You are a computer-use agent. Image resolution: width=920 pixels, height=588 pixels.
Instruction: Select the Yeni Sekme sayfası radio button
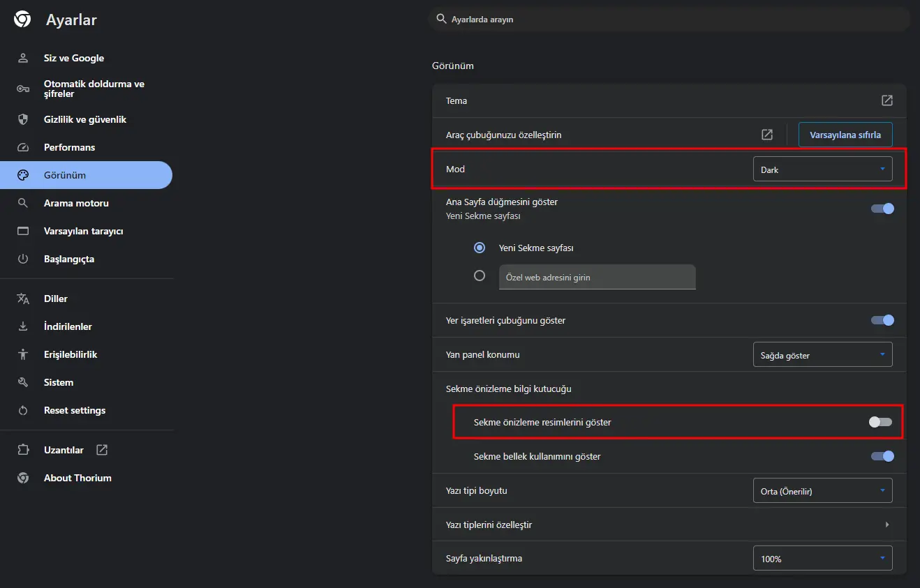480,248
